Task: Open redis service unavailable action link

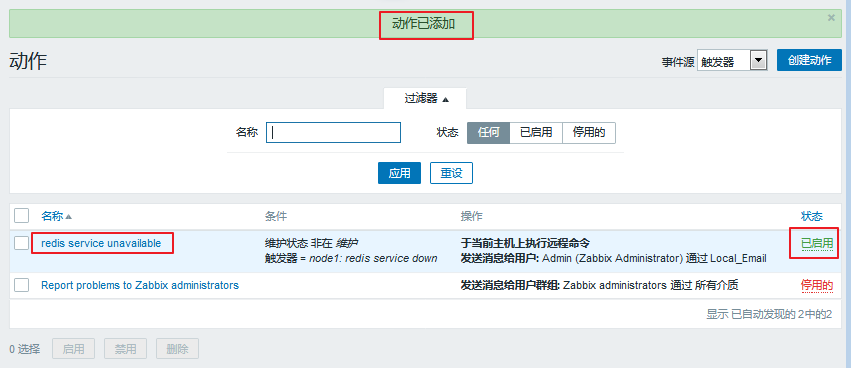Action: [101, 243]
